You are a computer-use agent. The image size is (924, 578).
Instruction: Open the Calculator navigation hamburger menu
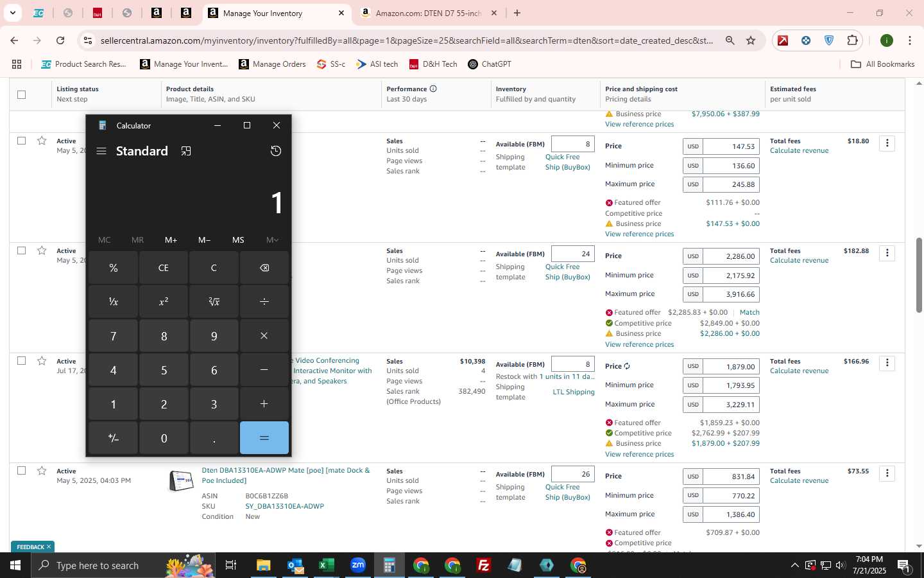pos(101,151)
